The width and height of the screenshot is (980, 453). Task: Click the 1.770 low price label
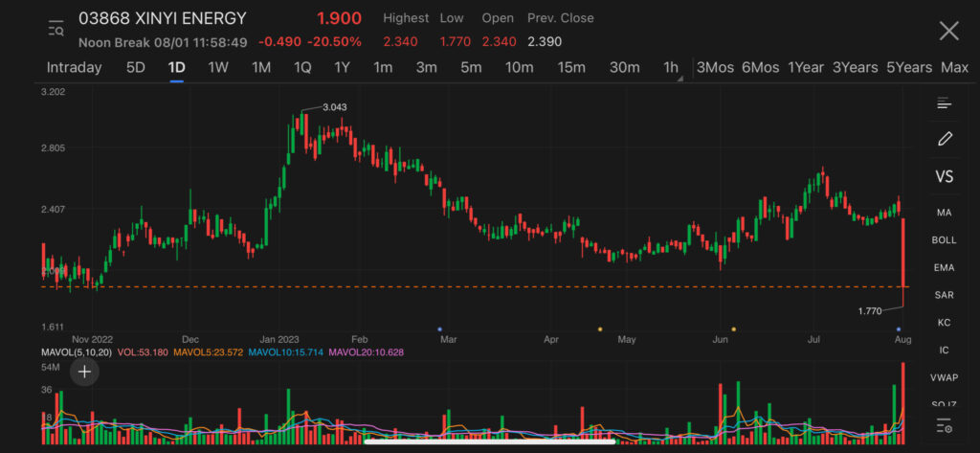pyautogui.click(x=869, y=310)
